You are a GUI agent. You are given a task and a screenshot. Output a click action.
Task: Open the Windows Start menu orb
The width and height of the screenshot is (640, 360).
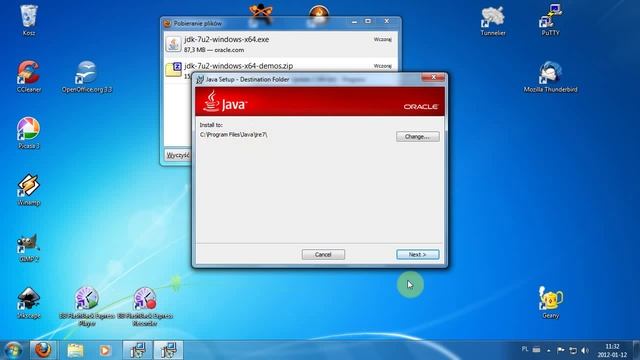[13, 350]
